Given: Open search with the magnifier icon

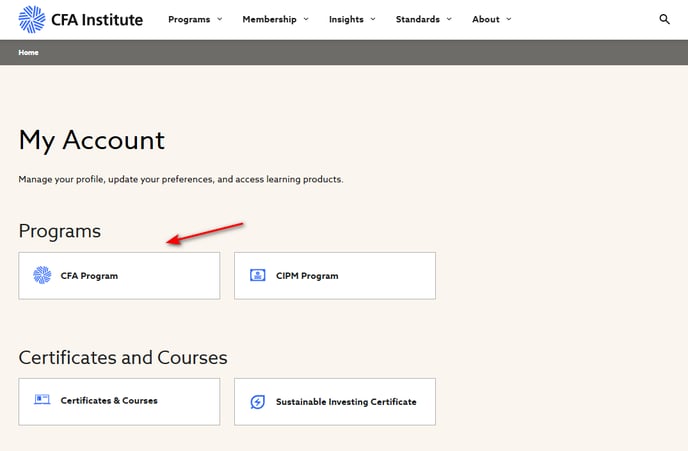Looking at the screenshot, I should pos(664,19).
